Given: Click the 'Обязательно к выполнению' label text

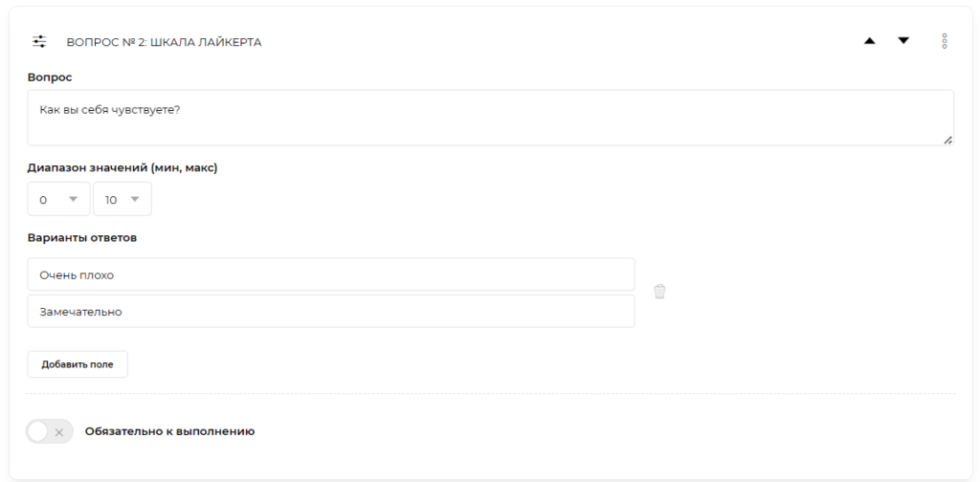Looking at the screenshot, I should pyautogui.click(x=169, y=431).
